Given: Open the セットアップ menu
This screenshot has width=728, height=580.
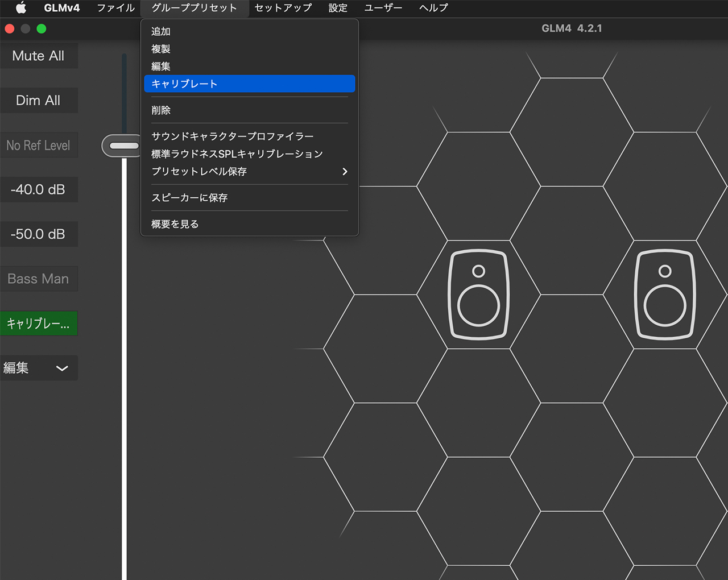Looking at the screenshot, I should click(283, 8).
